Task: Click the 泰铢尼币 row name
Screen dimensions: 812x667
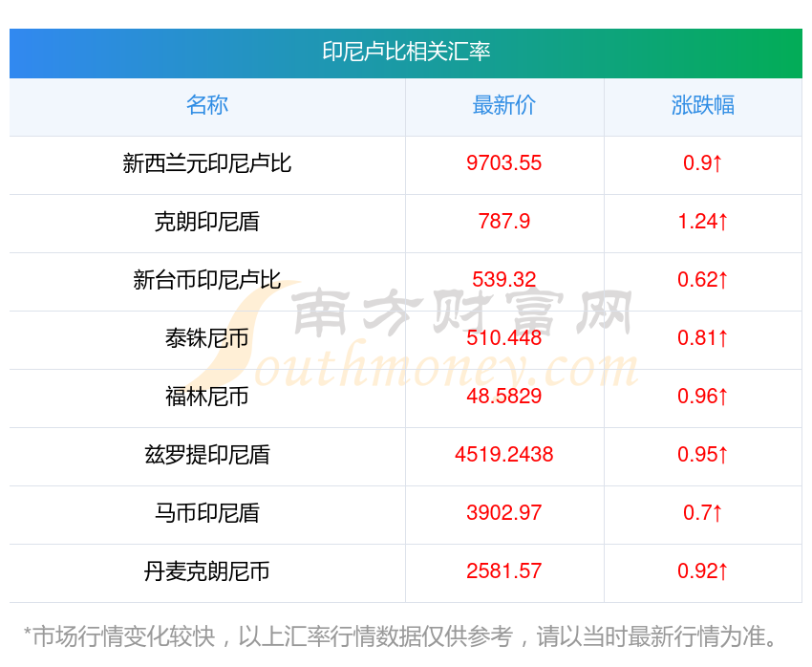Action: coord(207,338)
